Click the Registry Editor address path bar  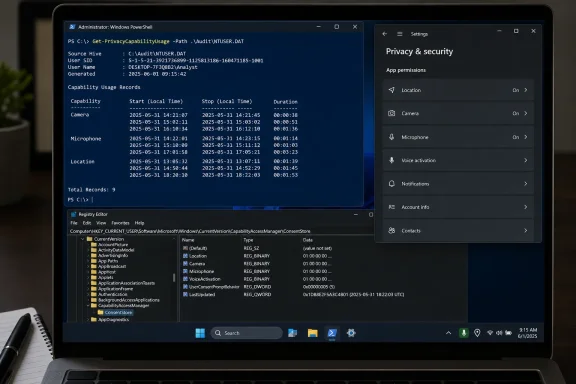[220, 231]
